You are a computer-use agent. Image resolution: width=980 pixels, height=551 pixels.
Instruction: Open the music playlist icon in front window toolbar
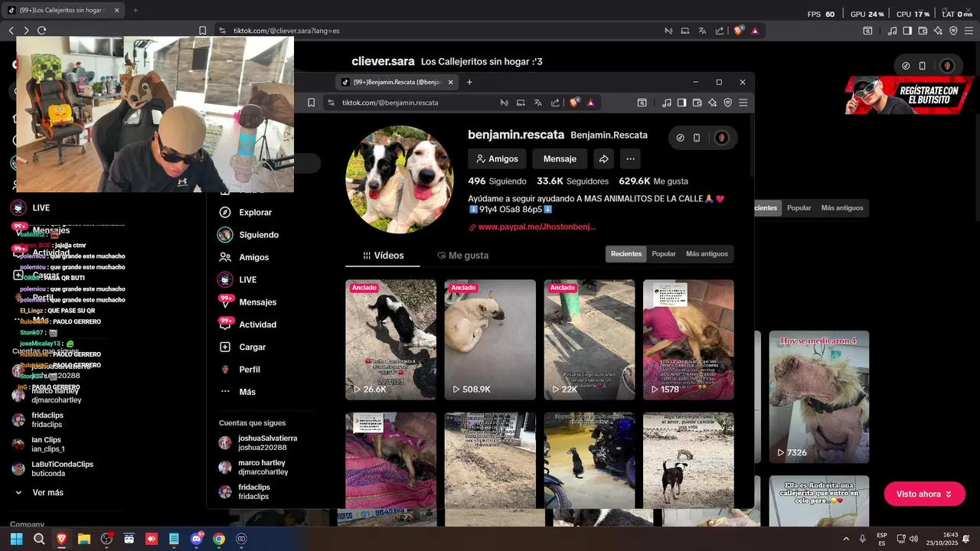click(x=666, y=103)
